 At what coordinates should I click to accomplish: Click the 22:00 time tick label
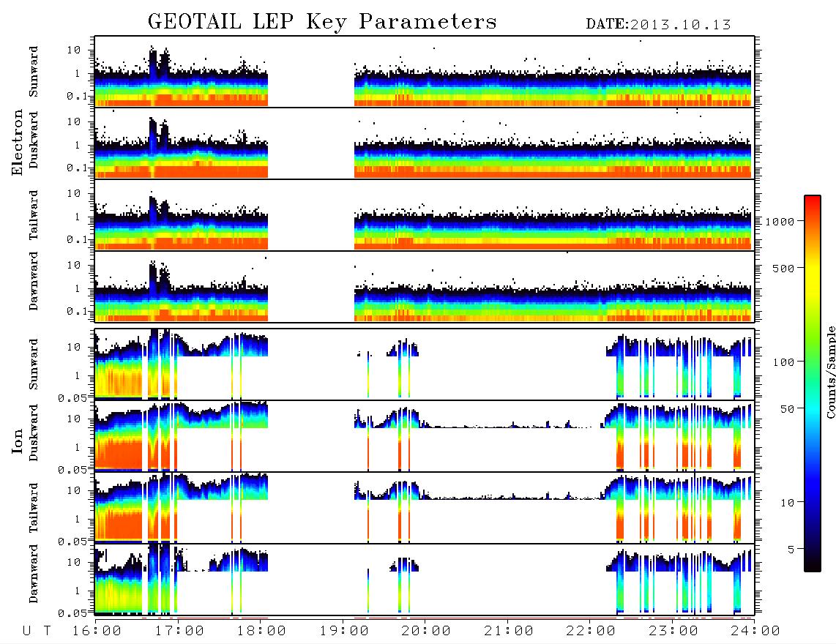pos(591,632)
